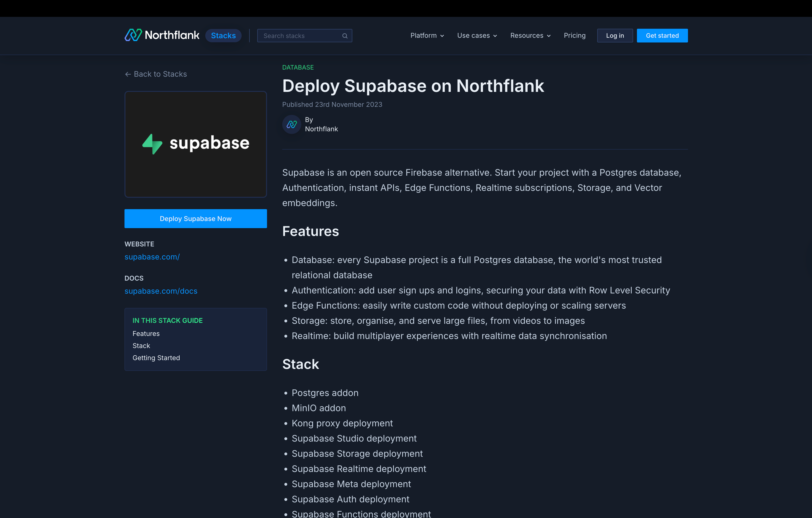Click the Log in button

pos(614,35)
